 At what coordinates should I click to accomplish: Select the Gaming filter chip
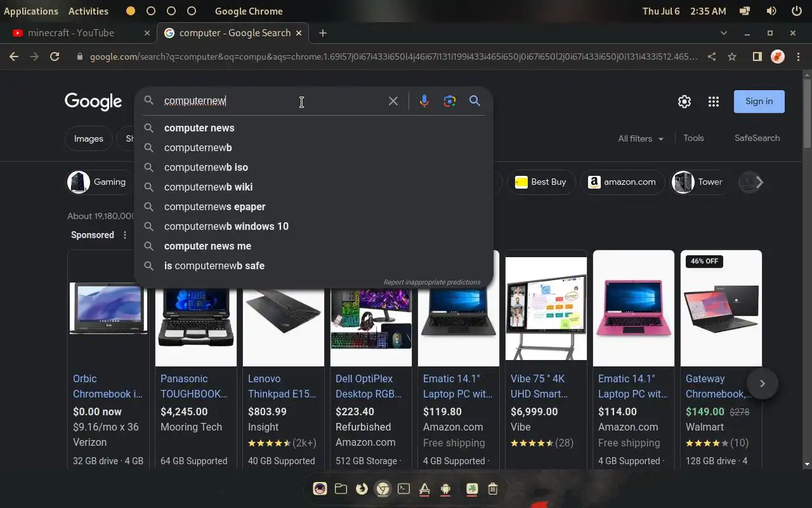click(x=99, y=182)
